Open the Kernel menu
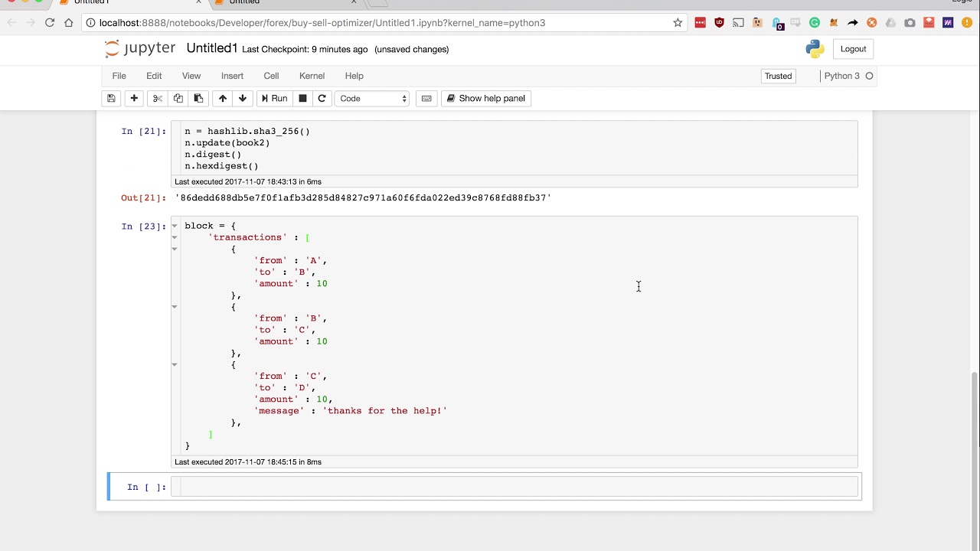This screenshot has width=980, height=551. [312, 76]
